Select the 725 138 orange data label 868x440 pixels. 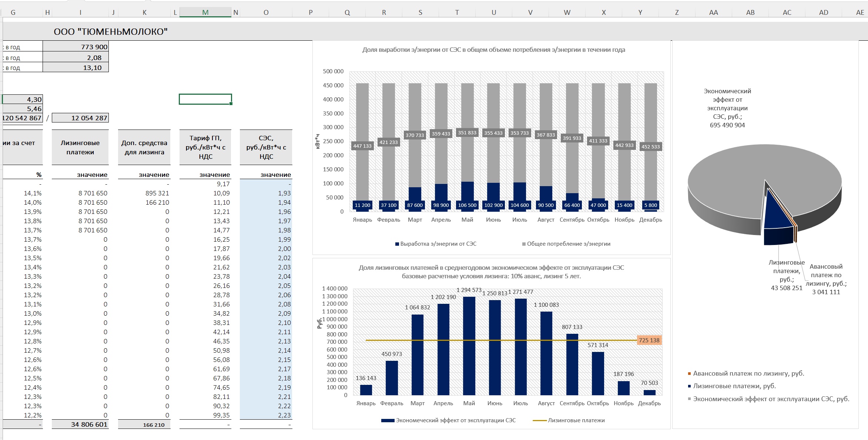click(649, 340)
